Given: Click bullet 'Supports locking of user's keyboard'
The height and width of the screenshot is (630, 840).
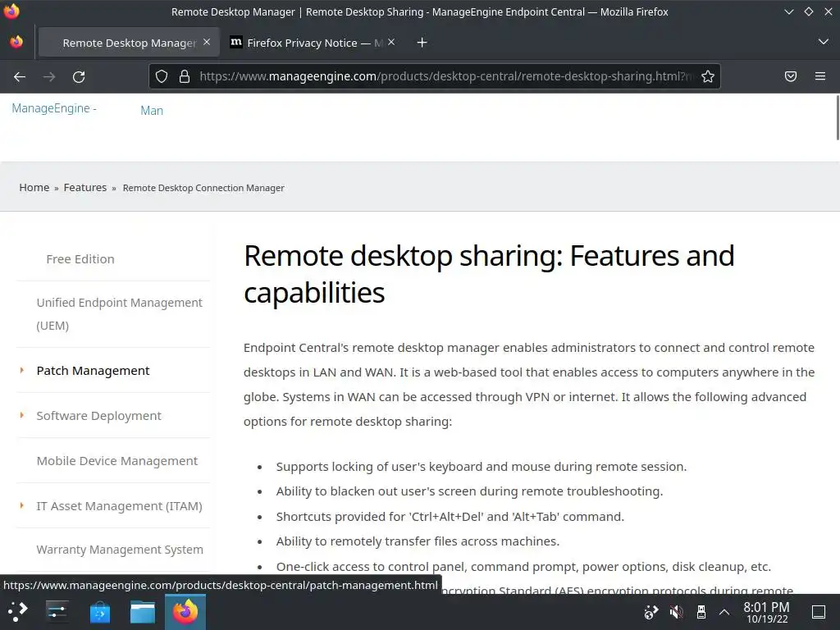Looking at the screenshot, I should point(481,467).
